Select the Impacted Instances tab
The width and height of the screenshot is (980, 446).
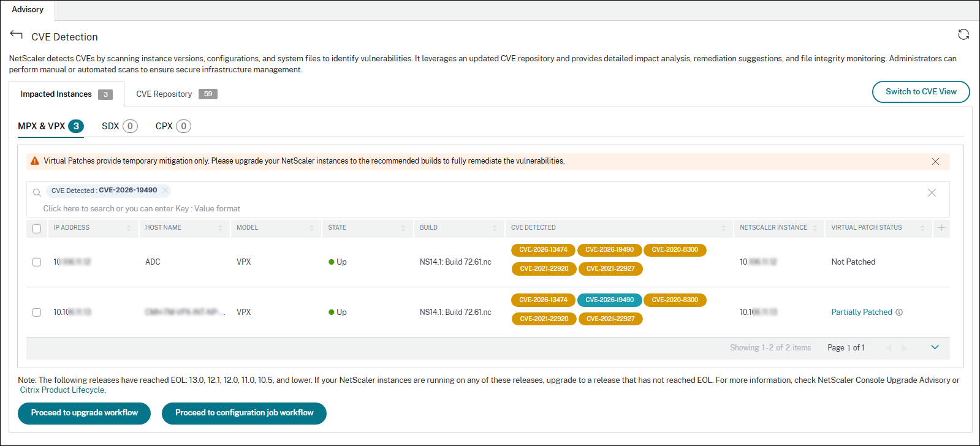tap(66, 94)
